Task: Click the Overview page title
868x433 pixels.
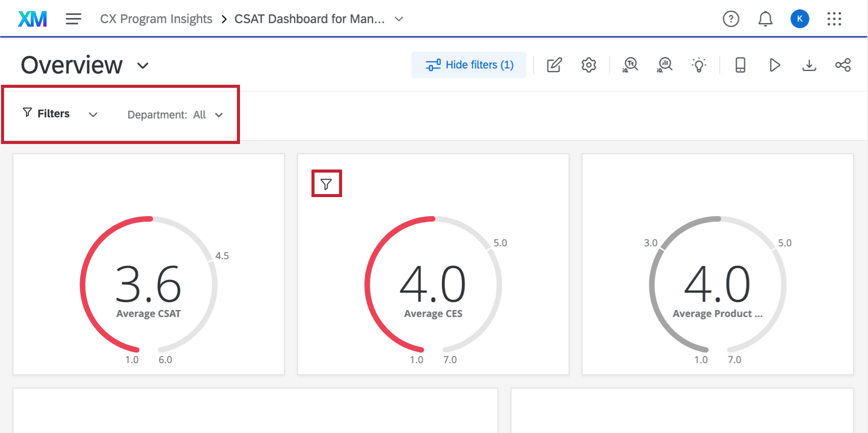Action: [72, 65]
